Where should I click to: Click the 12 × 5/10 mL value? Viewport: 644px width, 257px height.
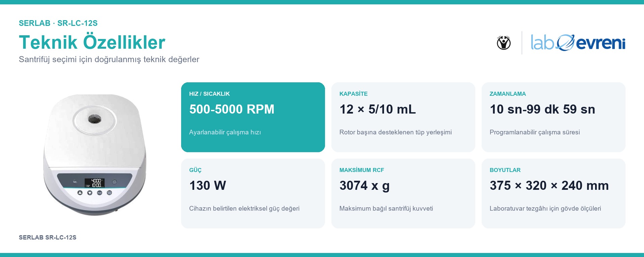click(x=378, y=109)
